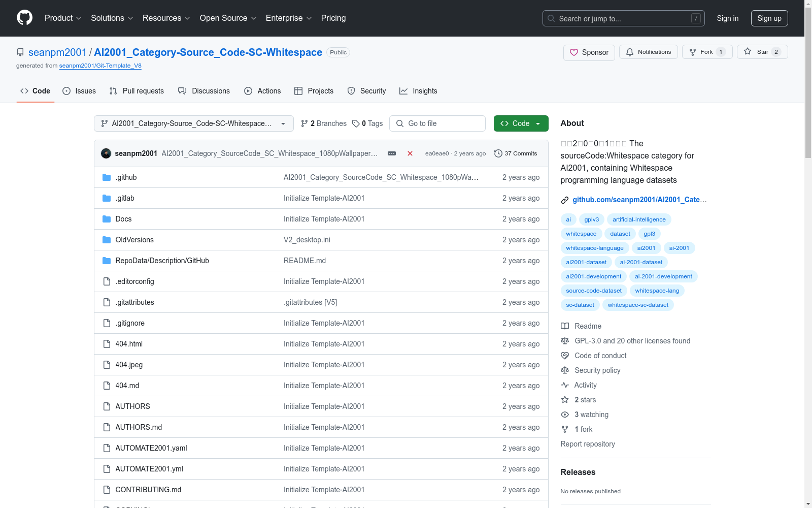Click Report repository

pos(588,444)
